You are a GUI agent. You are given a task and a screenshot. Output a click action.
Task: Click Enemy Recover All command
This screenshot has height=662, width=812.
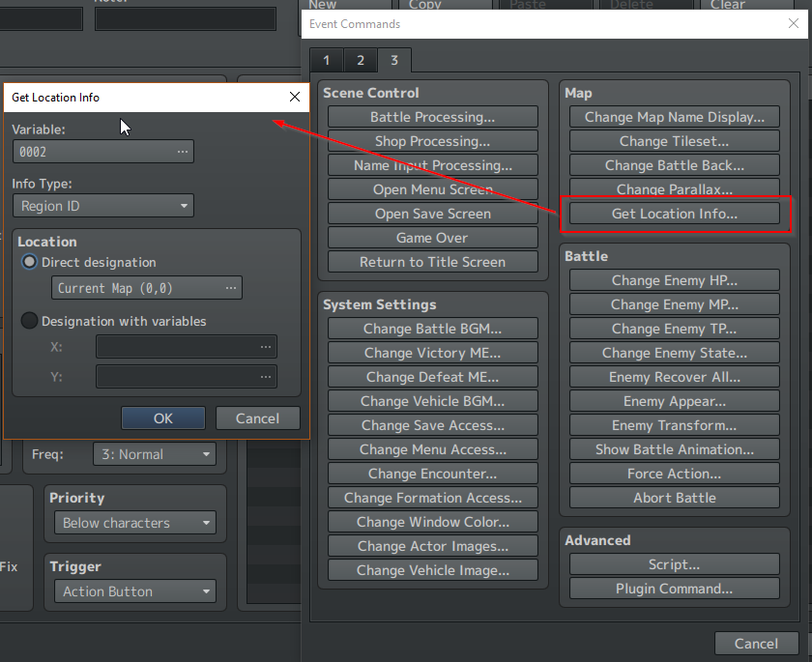coord(675,377)
